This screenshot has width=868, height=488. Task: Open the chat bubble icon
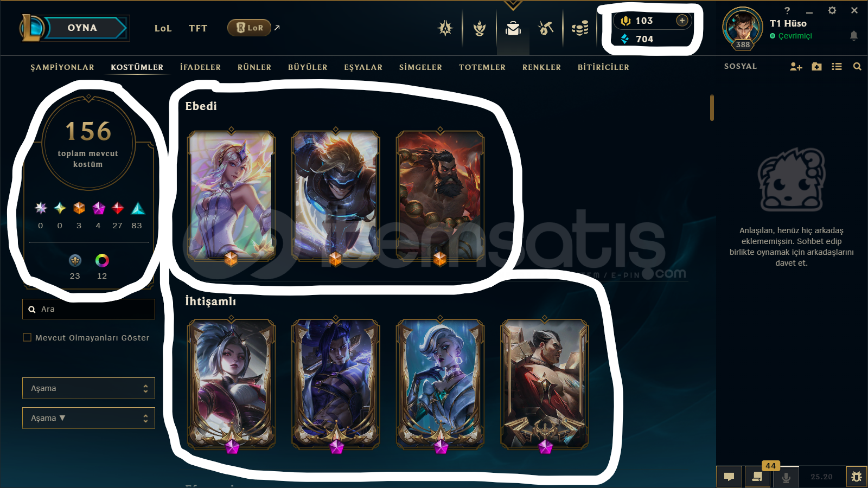[x=729, y=477]
